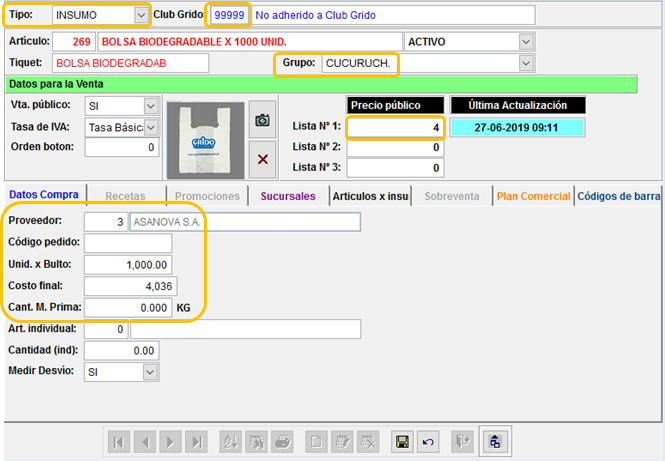This screenshot has height=461, width=665.
Task: Click the undo arrow icon
Action: (429, 441)
